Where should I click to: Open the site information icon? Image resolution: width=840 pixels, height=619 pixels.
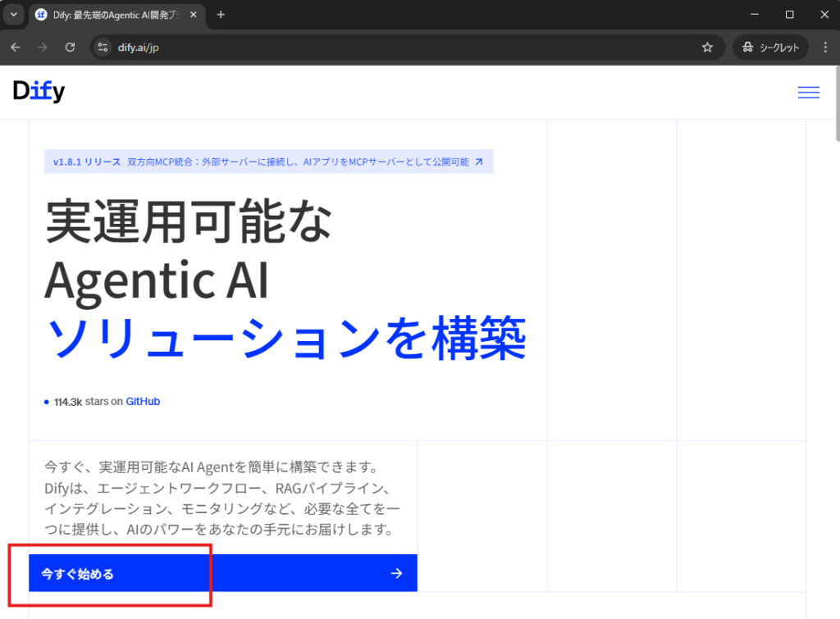click(x=103, y=47)
